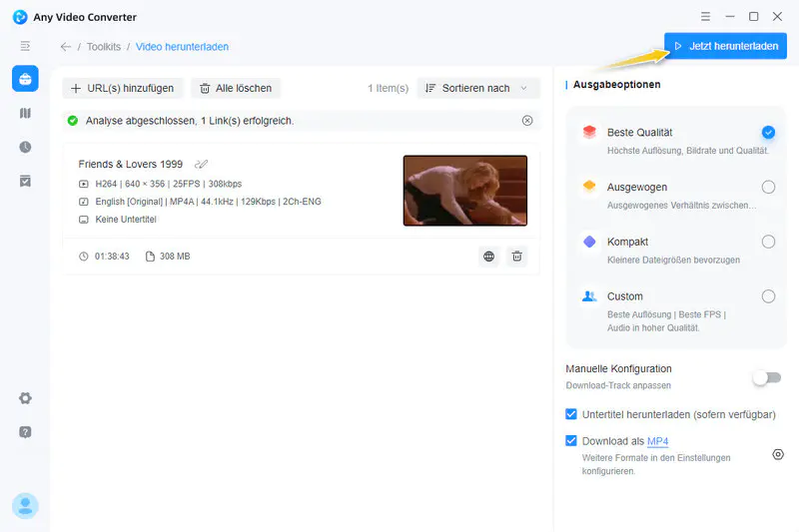
Task: Open settings gear icon in sidebar
Action: [25, 398]
